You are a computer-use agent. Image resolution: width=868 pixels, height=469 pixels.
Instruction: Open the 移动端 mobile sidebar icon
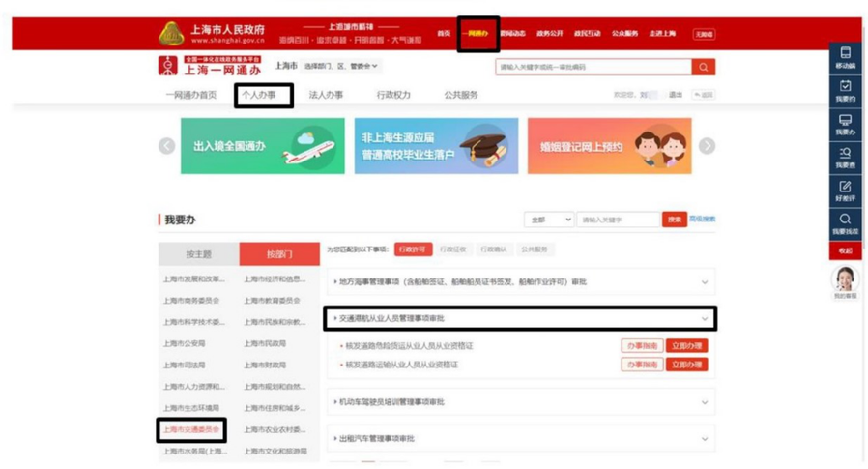pyautogui.click(x=846, y=58)
